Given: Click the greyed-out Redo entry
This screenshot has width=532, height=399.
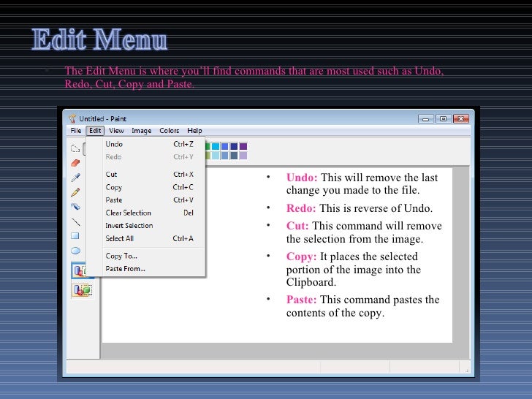Looking at the screenshot, I should [x=146, y=157].
